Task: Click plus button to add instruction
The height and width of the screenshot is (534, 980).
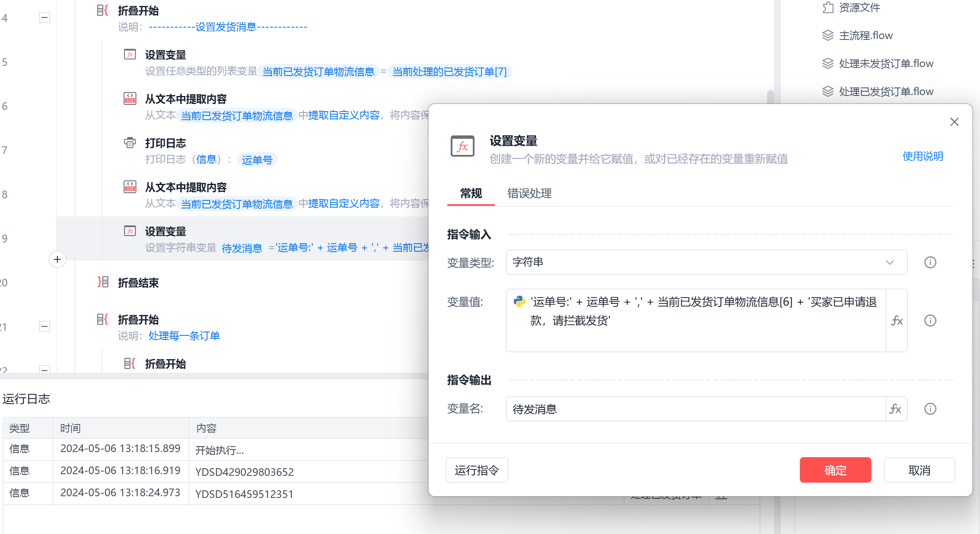Action: (57, 259)
